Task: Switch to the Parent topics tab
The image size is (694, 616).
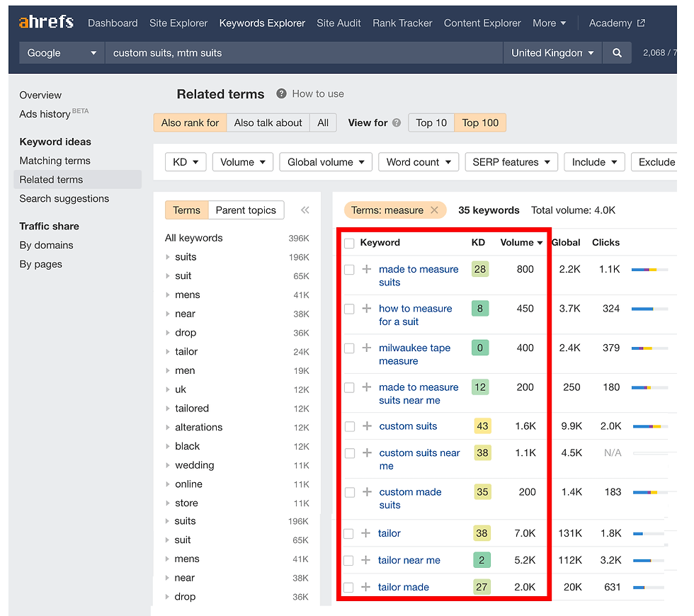Action: pyautogui.click(x=246, y=210)
